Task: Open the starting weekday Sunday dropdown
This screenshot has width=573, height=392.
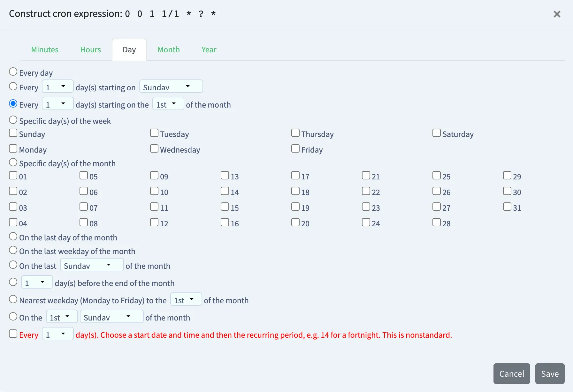Action: pyautogui.click(x=171, y=86)
